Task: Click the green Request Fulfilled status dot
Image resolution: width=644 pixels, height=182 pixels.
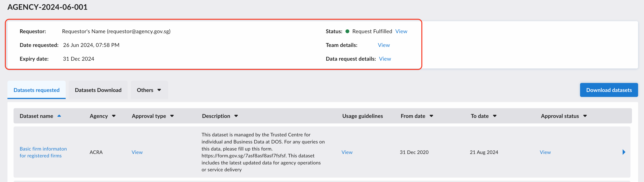Action: coord(347,31)
